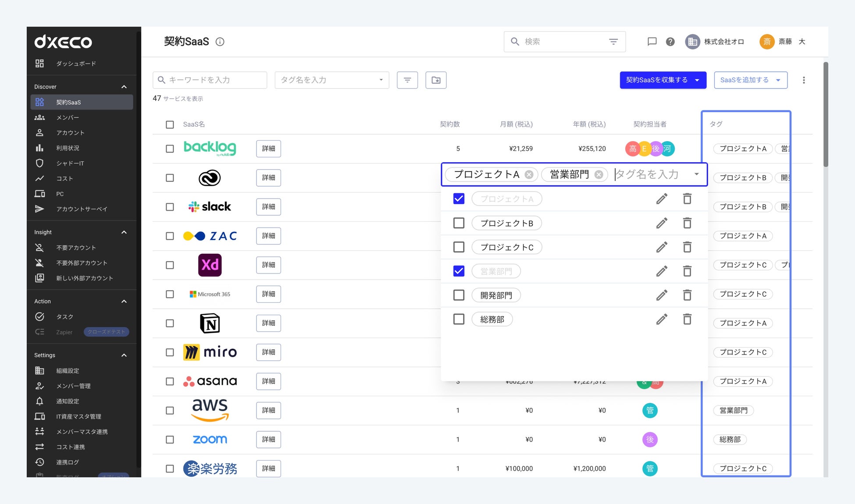Open 不要アカウント sidebar item
This screenshot has height=504, width=855.
coord(76,248)
